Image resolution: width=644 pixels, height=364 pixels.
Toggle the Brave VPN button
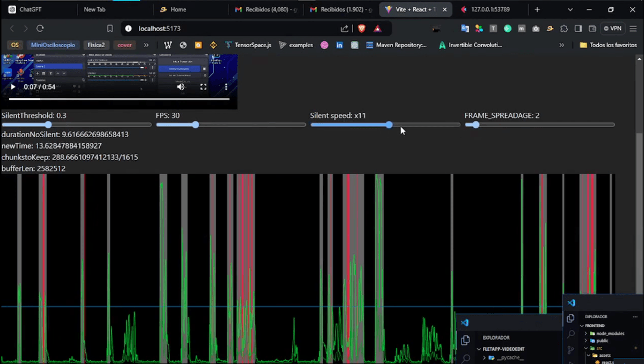[x=612, y=29]
